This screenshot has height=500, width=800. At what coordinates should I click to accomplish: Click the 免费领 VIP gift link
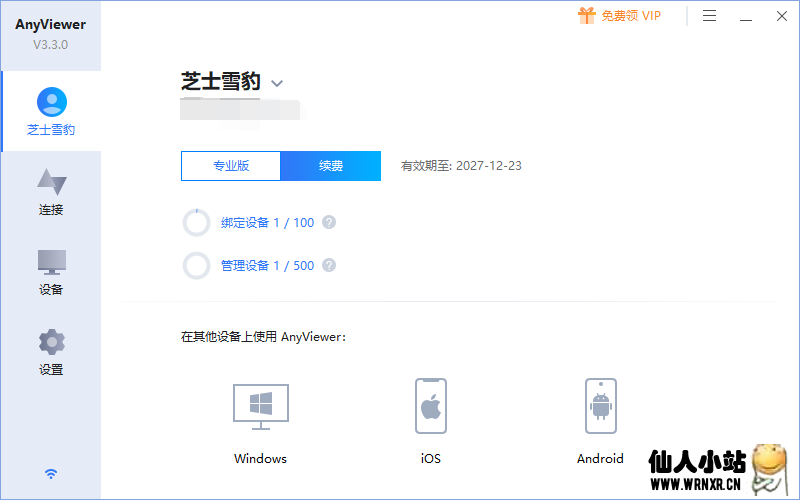click(619, 16)
